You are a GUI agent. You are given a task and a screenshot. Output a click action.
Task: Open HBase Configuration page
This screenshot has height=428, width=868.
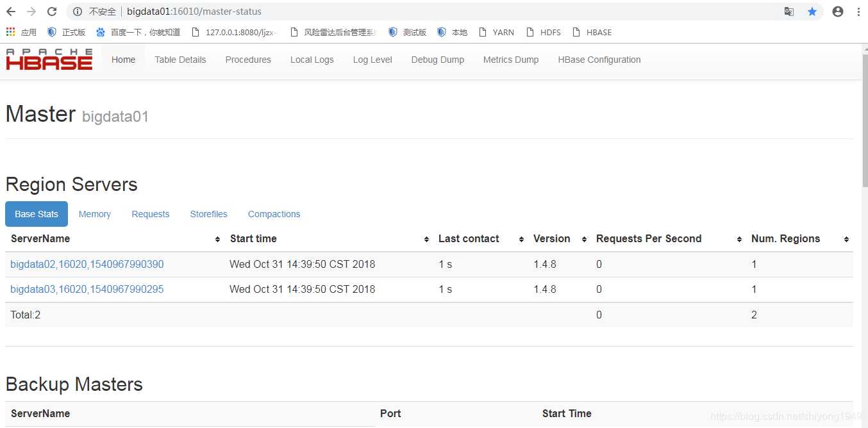(599, 60)
